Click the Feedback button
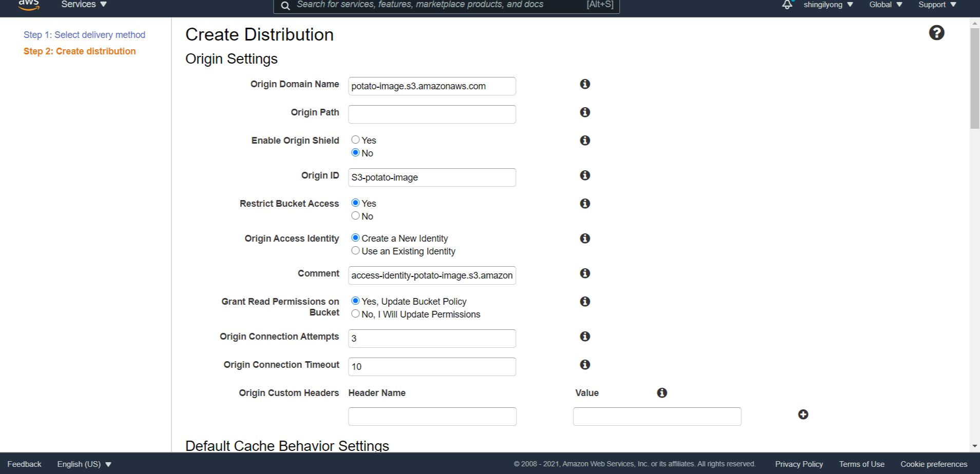Image resolution: width=980 pixels, height=474 pixels. click(24, 464)
